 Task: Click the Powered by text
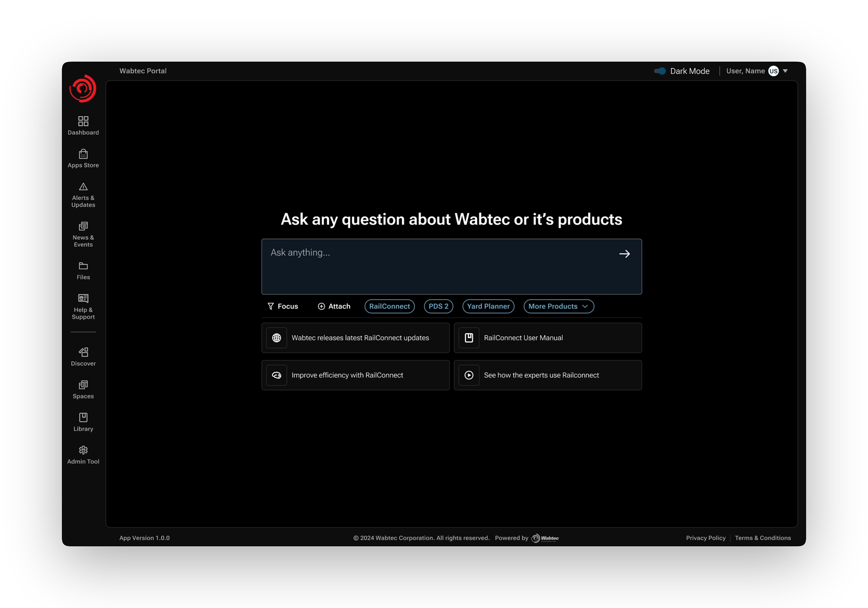pyautogui.click(x=512, y=538)
